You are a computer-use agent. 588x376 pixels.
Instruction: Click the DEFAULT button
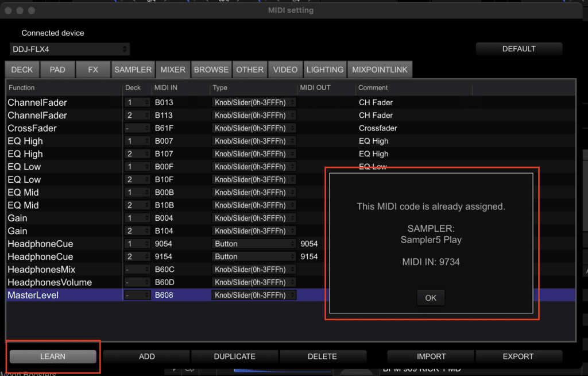coord(519,49)
